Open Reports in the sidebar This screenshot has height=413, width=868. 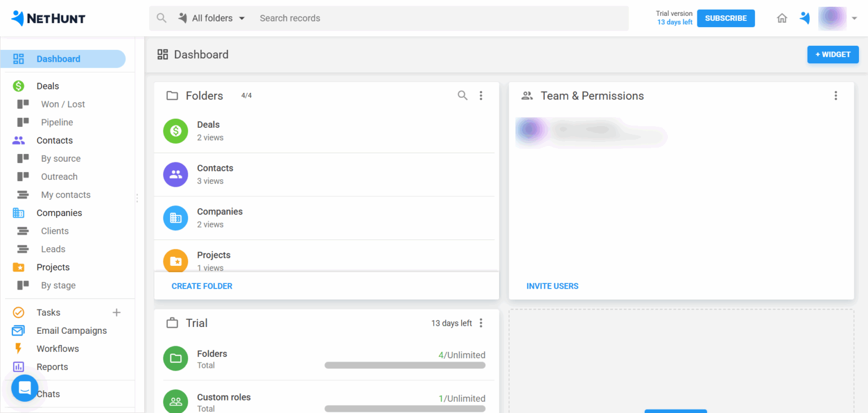[53, 367]
